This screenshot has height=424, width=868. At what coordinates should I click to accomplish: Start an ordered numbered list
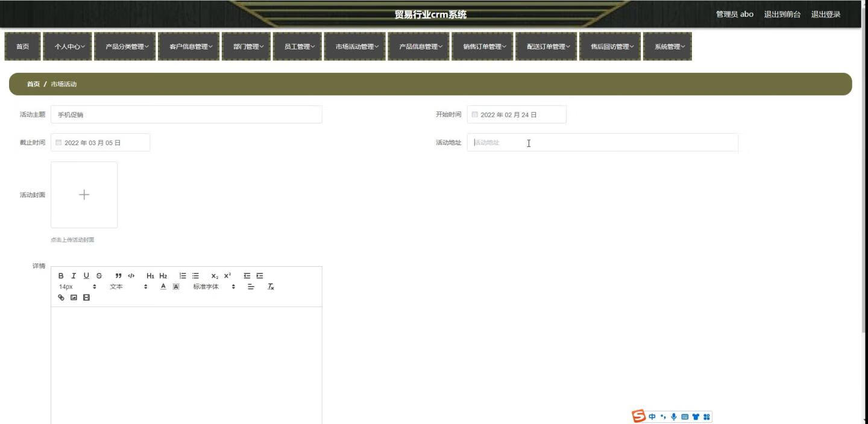pyautogui.click(x=183, y=276)
